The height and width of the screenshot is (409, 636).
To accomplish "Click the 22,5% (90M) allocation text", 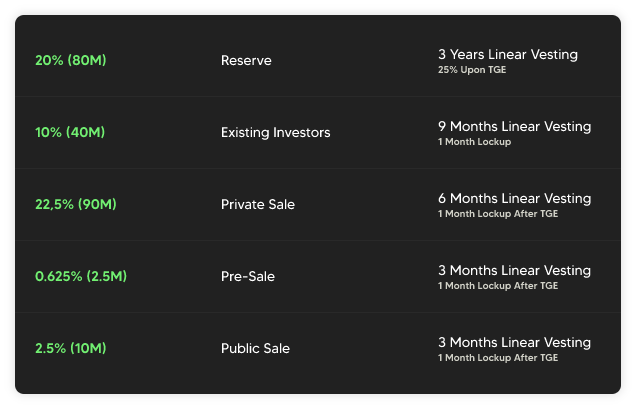I will coord(76,205).
